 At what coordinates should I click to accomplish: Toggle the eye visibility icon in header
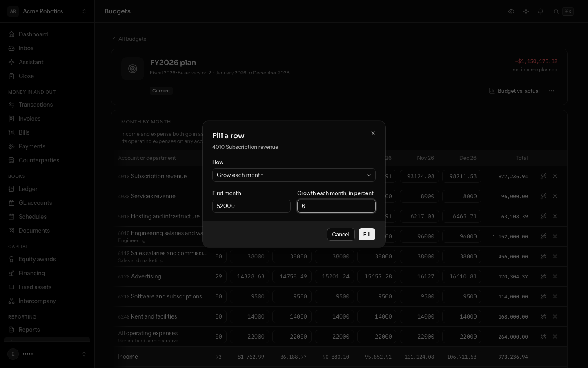[x=511, y=11]
